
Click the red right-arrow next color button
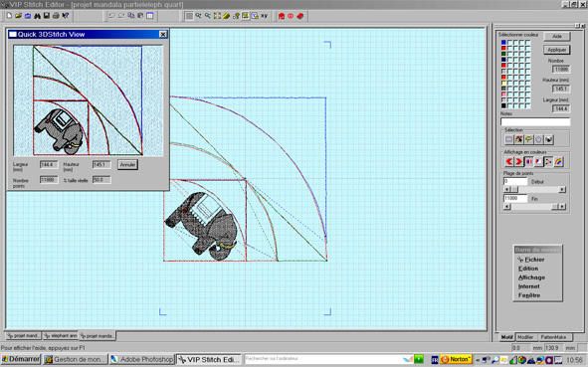coord(518,162)
